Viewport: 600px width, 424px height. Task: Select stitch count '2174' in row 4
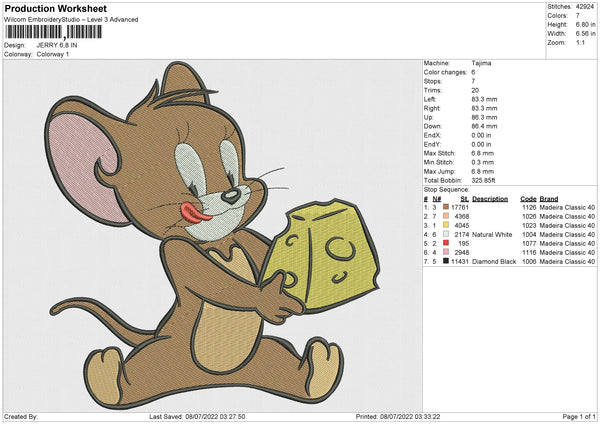(461, 234)
